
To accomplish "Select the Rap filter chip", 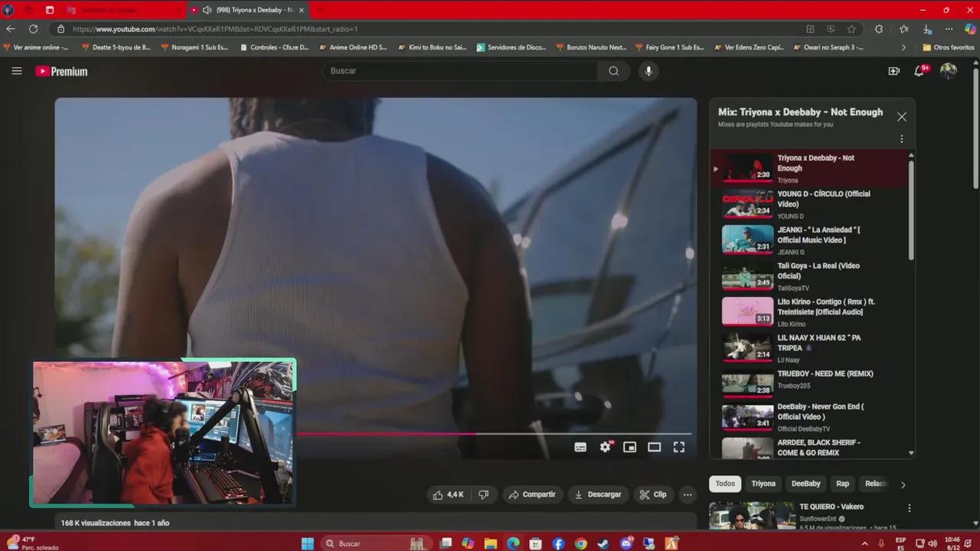I will click(842, 484).
